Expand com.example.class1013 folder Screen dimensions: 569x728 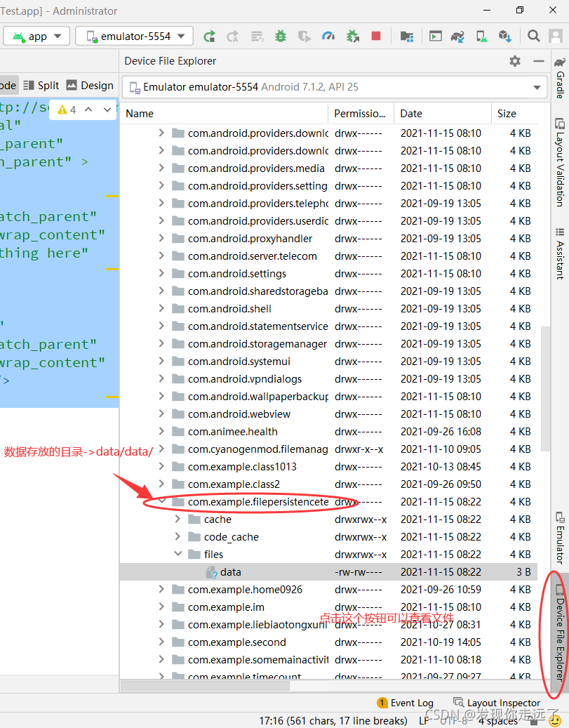(161, 467)
